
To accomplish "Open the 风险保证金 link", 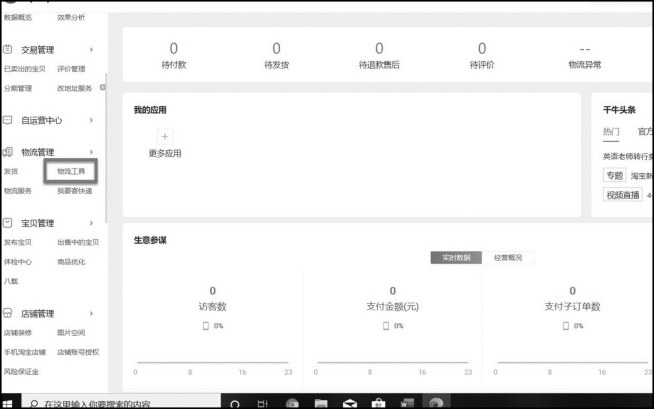I will (x=21, y=371).
